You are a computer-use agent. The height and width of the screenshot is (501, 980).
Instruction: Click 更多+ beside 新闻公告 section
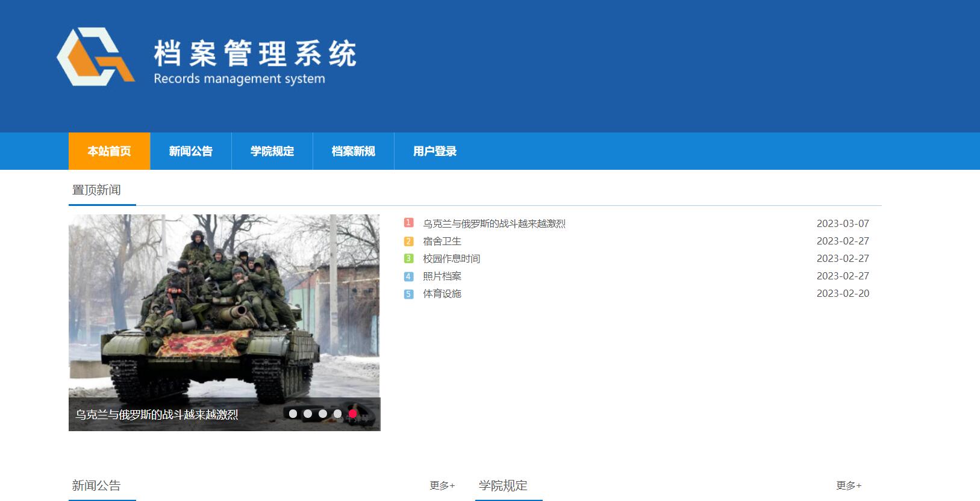(x=442, y=485)
